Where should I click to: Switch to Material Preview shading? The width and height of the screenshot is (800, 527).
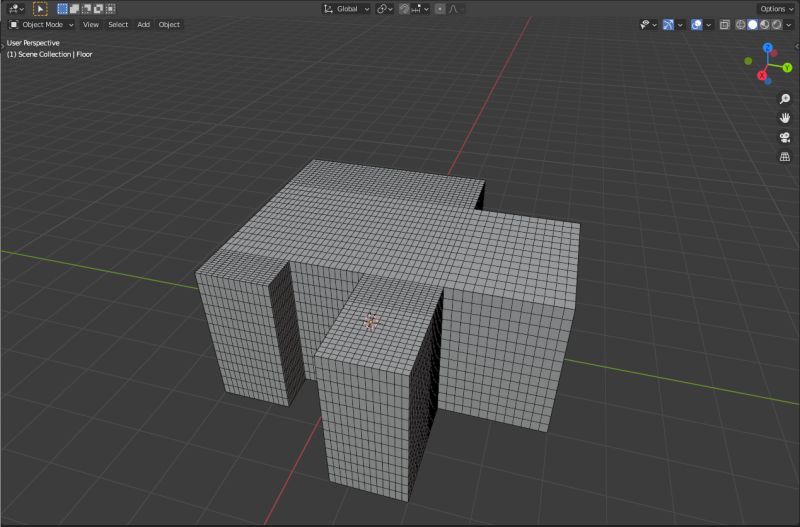point(765,24)
